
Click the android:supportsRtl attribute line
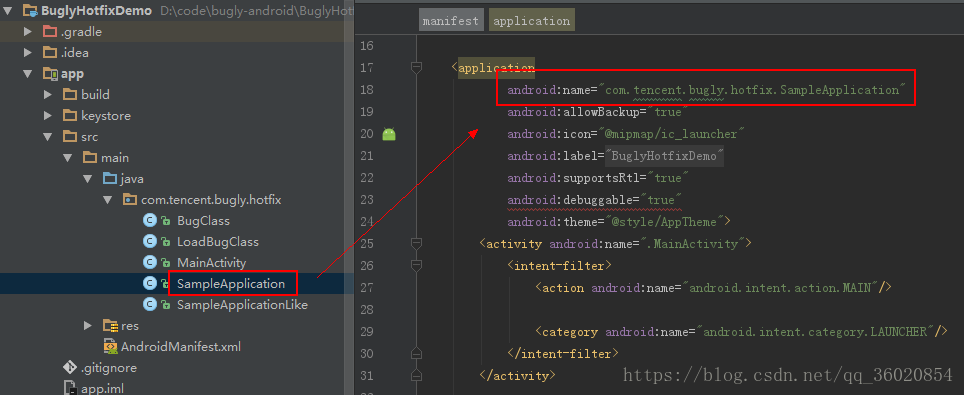pos(598,178)
